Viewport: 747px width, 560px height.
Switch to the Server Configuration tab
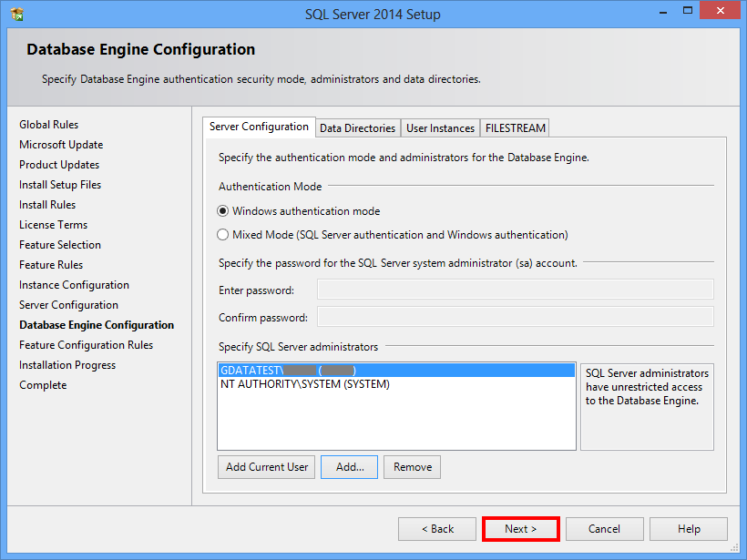click(259, 127)
